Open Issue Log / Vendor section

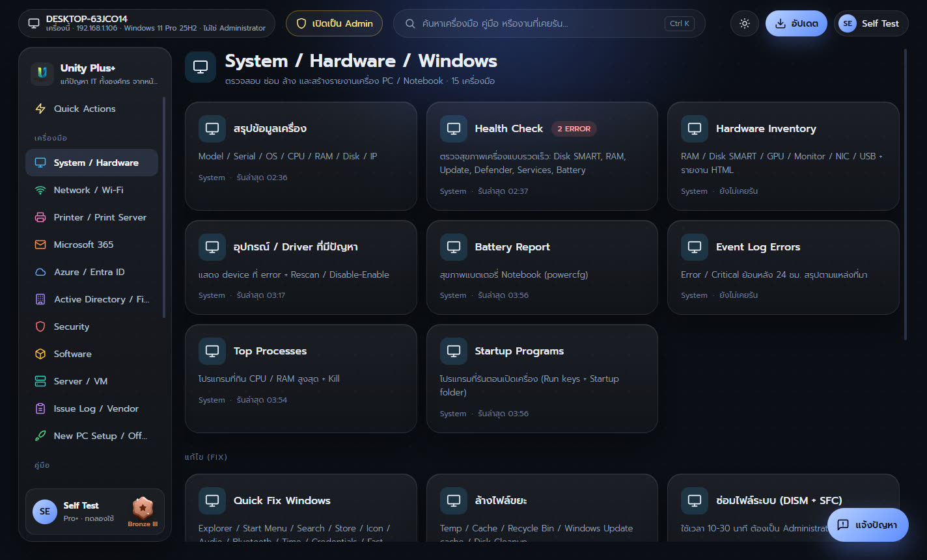point(92,408)
